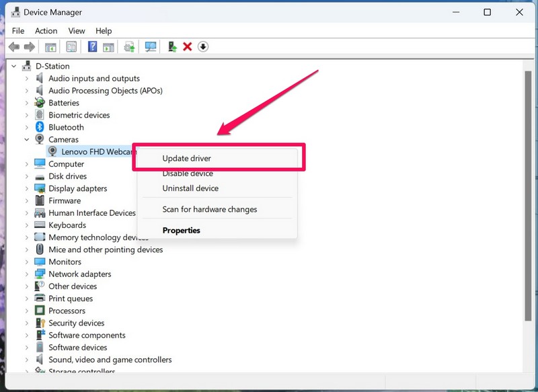The height and width of the screenshot is (392, 538).
Task: Expand the Audio inputs and outputs node
Action: 27,79
